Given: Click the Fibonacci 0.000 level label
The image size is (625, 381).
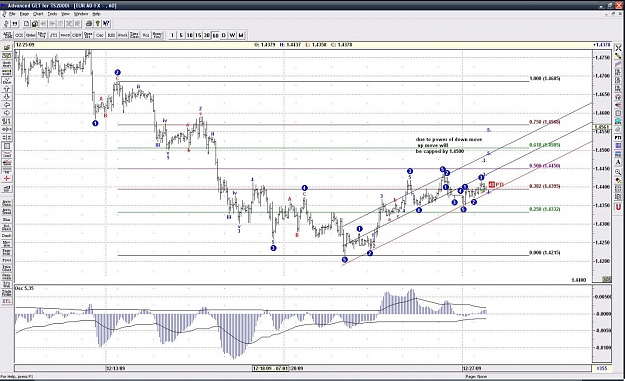Looking at the screenshot, I should 544,253.
